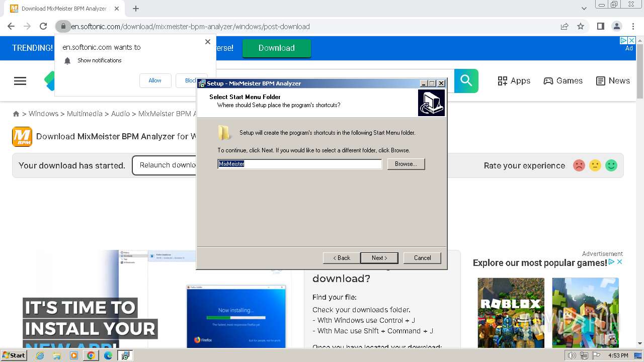The height and width of the screenshot is (362, 644).
Task: Open Roblox game thumbnail
Action: point(511,312)
